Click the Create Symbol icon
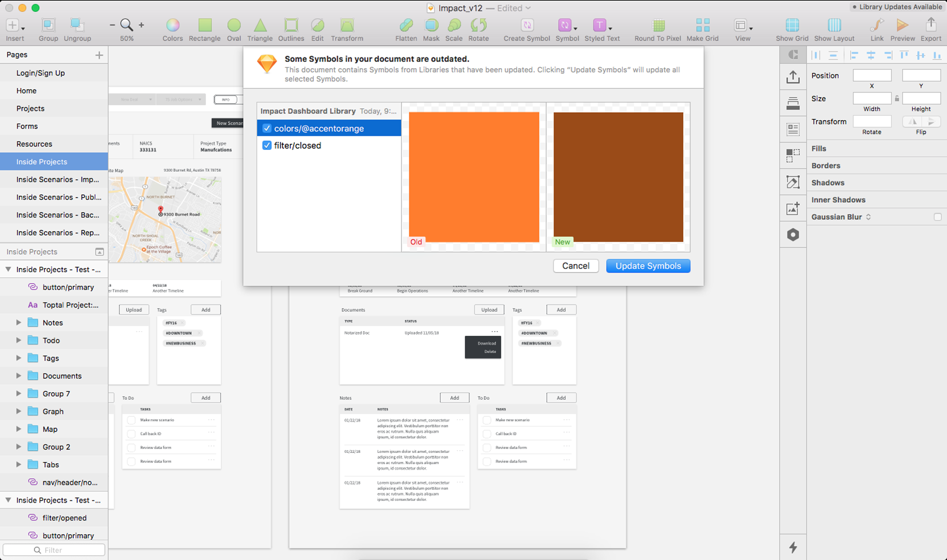 pyautogui.click(x=525, y=26)
